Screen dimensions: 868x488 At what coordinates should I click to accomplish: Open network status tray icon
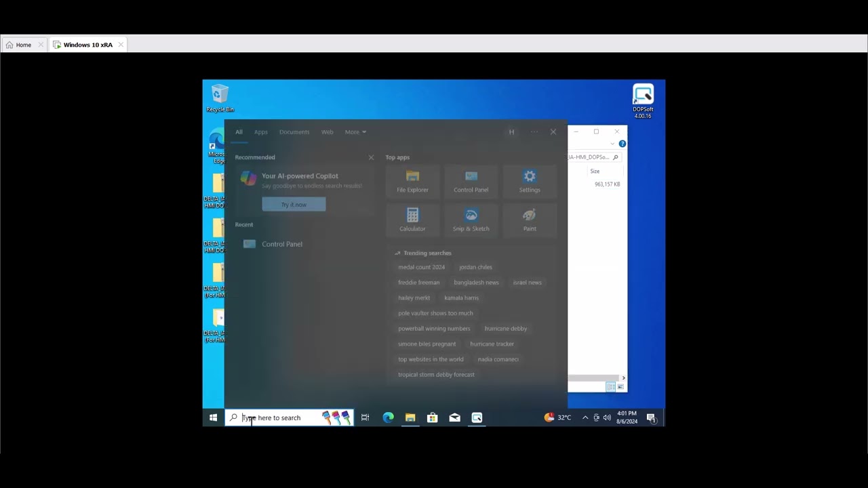(x=596, y=418)
